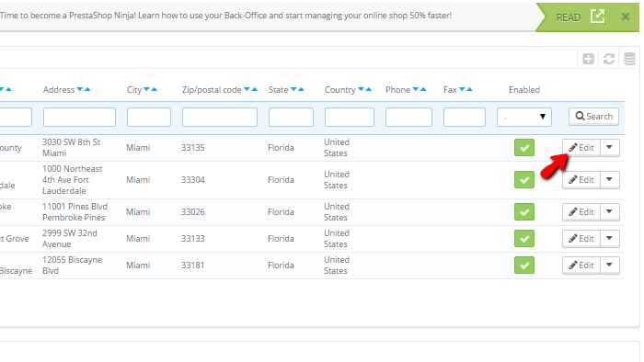Sort Address column ascending arrow
Screen dimensions: 644x362
coord(87,89)
